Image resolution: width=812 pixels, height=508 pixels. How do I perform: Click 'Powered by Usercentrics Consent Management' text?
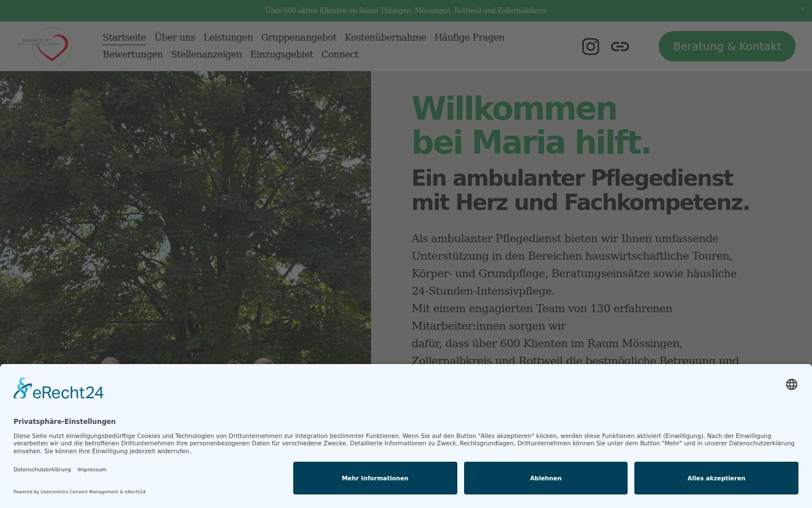pyautogui.click(x=80, y=492)
